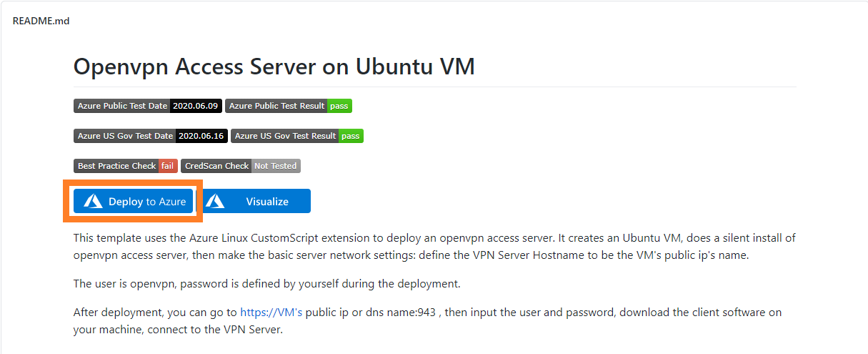Viewport: 868px width, 354px height.
Task: Click the Azure Public Test Date badge
Action: 147,106
